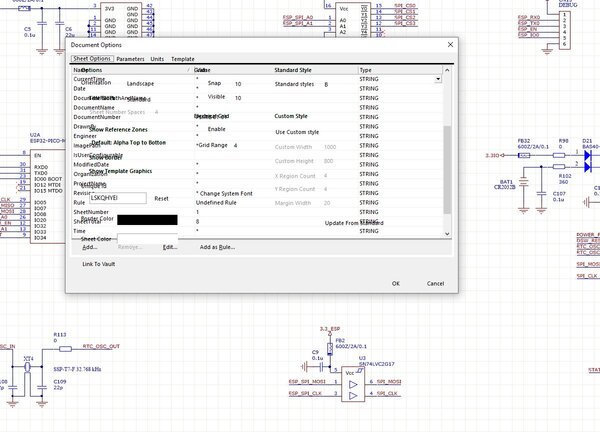Screen dimensions: 600x432
Task: Select the SheetNumber parameter row
Action: (258, 212)
